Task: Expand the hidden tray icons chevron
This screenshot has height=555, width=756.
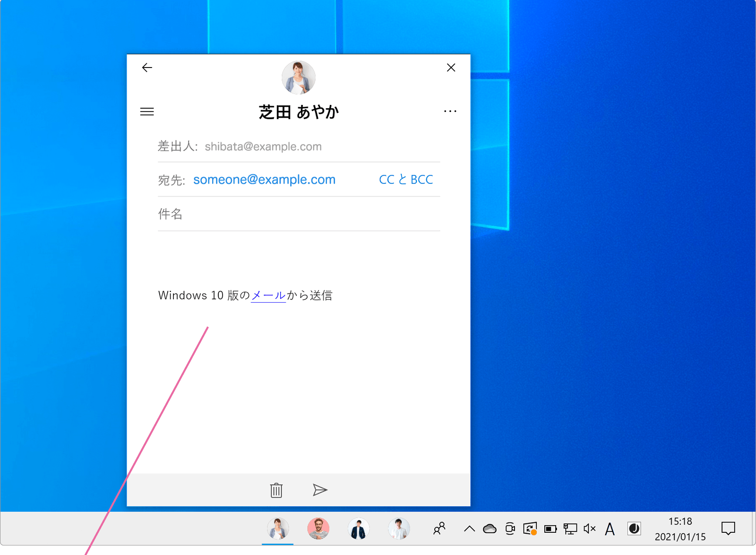Action: click(x=469, y=529)
